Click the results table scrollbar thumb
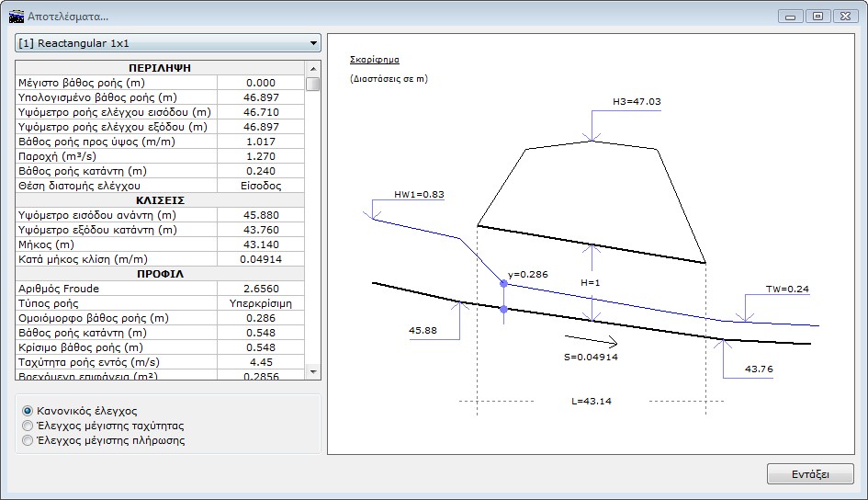The image size is (868, 500). (313, 84)
